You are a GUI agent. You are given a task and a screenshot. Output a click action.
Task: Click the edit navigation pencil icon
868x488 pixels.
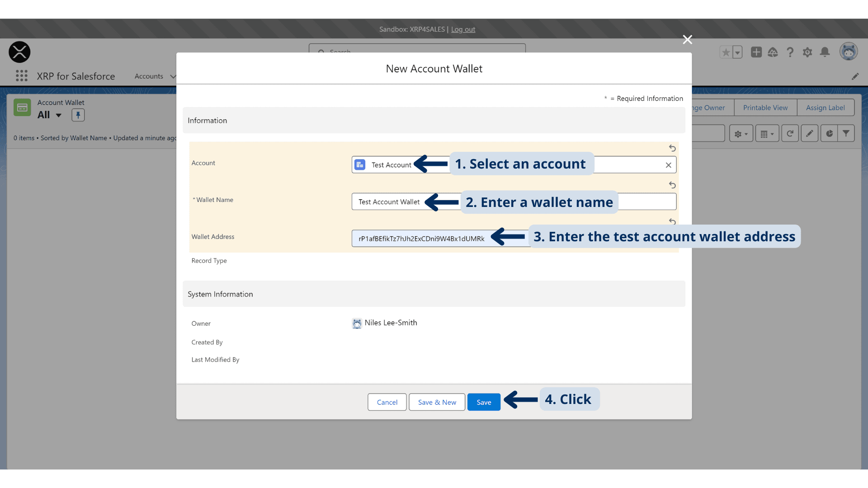pos(855,76)
